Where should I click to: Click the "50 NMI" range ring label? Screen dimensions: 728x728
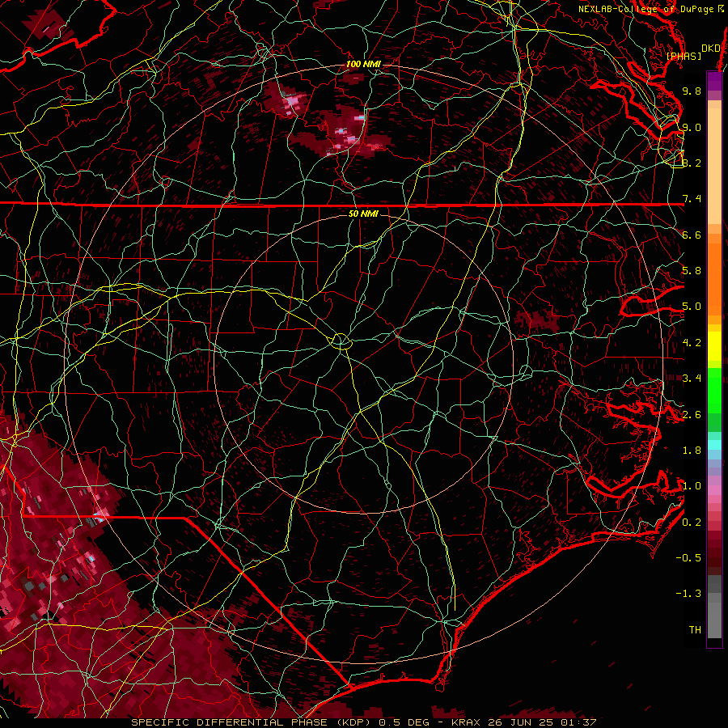point(363,214)
